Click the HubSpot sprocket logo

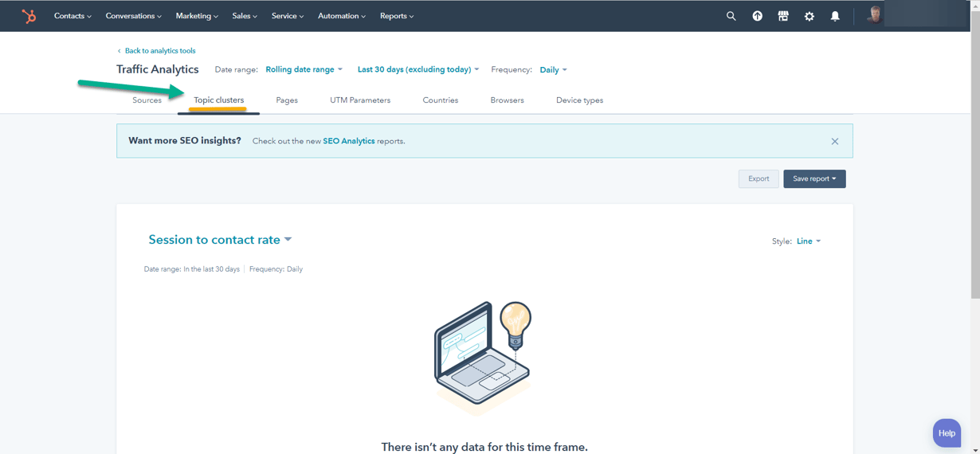29,16
